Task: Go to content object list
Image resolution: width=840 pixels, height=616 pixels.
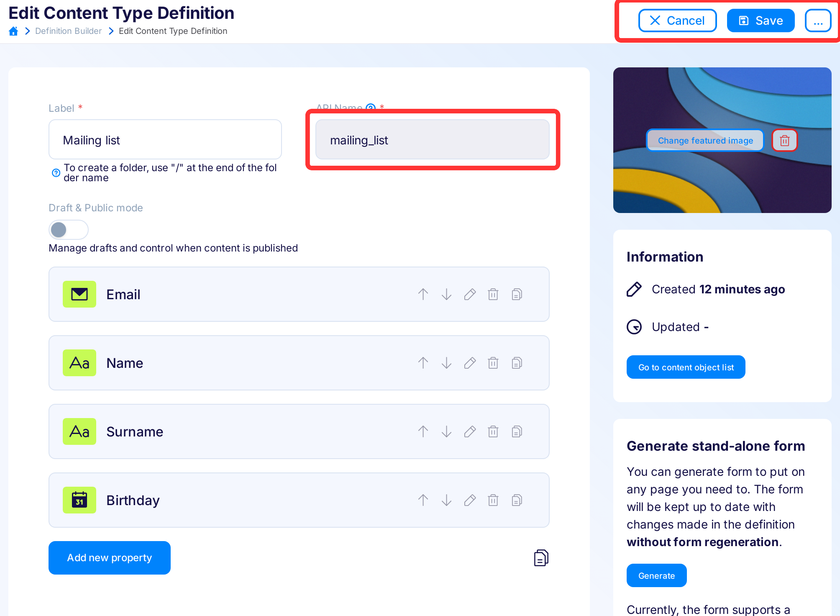Action: pos(685,367)
